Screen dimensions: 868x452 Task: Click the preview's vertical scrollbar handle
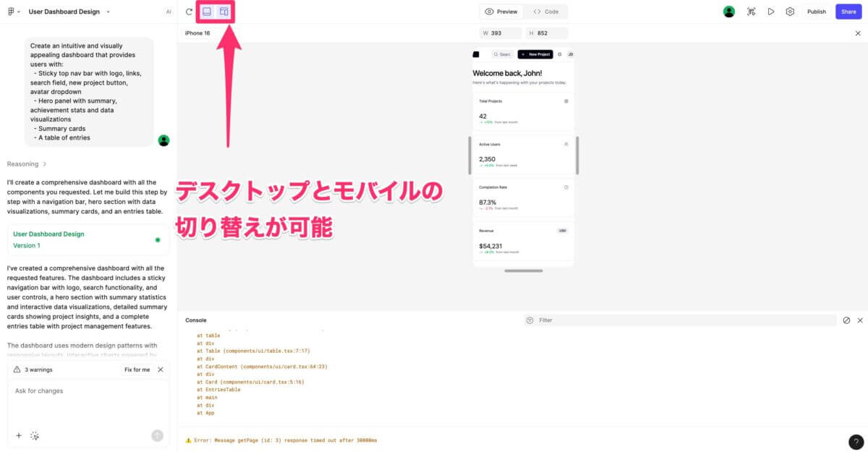(x=576, y=155)
